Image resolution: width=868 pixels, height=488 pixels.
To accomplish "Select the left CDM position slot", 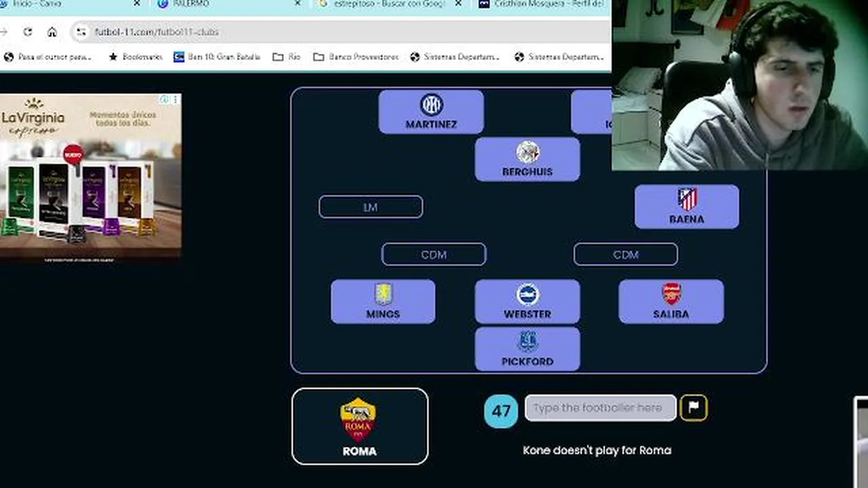I will (434, 254).
